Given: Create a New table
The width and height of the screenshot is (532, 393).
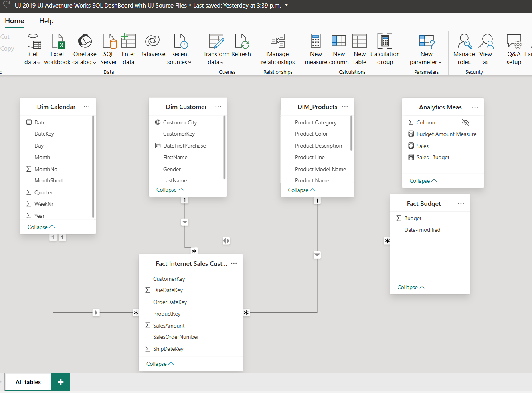Looking at the screenshot, I should point(360,49).
